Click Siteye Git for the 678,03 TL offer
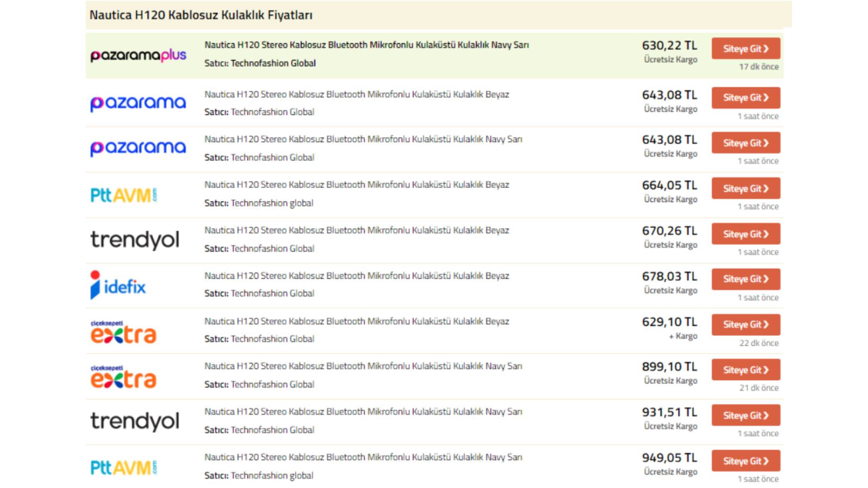 pos(746,279)
